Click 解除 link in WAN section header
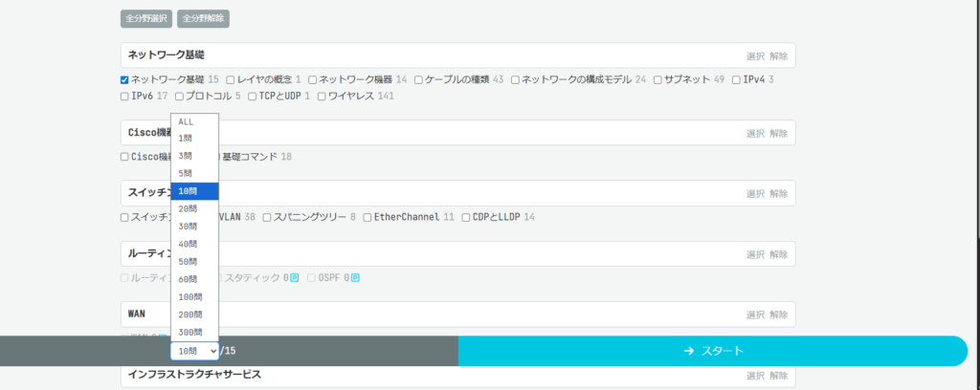 point(779,314)
